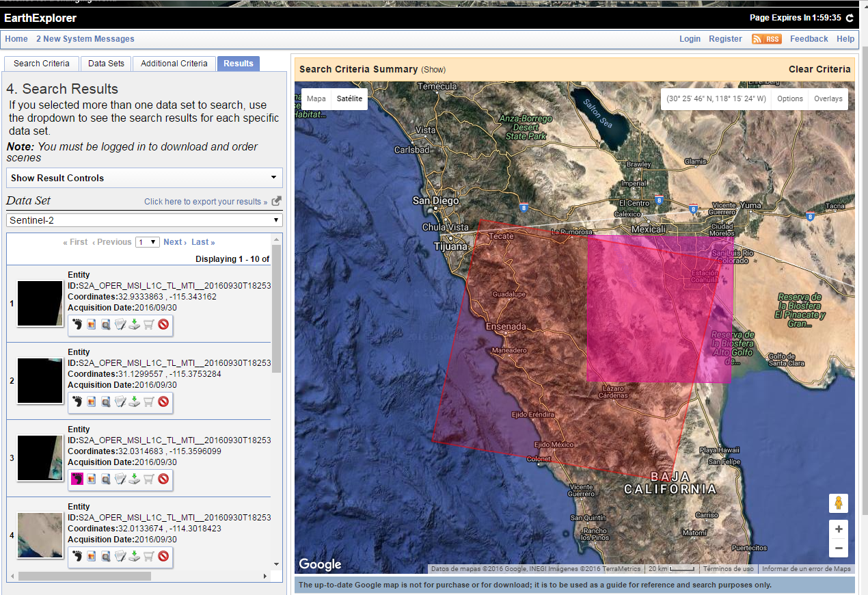Go to Home in top menu
The height and width of the screenshot is (595, 868).
pos(16,39)
